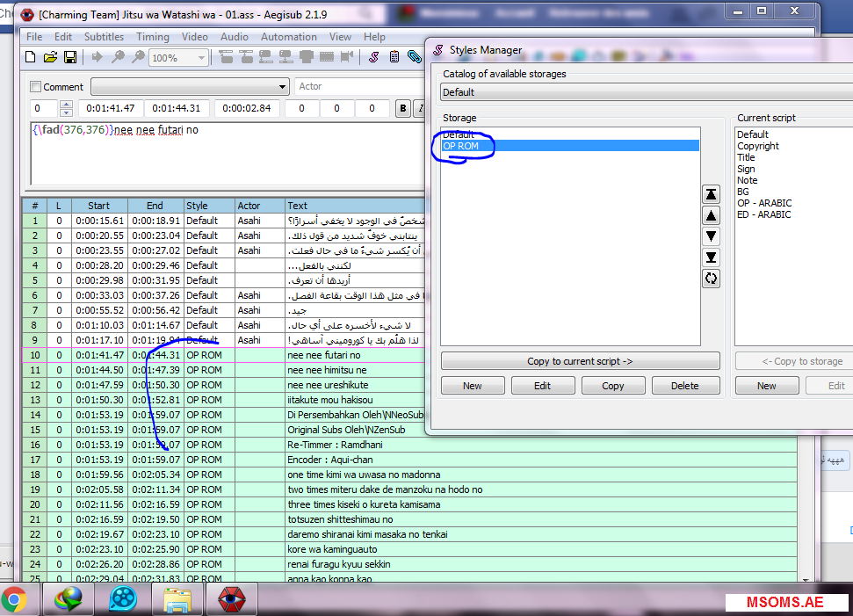
Task: Open the attachments paperclip icon
Action: point(414,57)
